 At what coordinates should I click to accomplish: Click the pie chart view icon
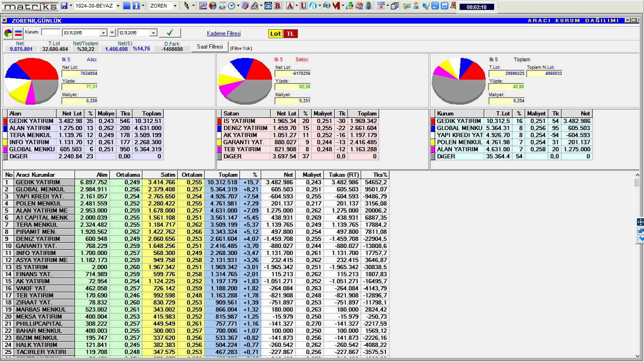8,33
